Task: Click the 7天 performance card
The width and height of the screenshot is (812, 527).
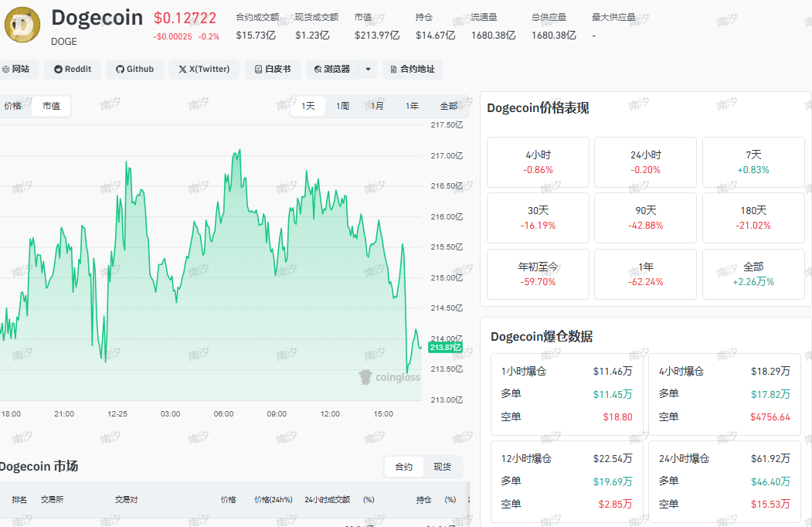Action: pyautogui.click(x=753, y=162)
